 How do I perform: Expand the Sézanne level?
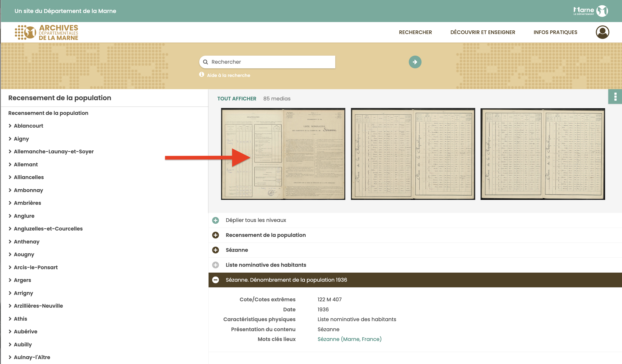click(216, 250)
